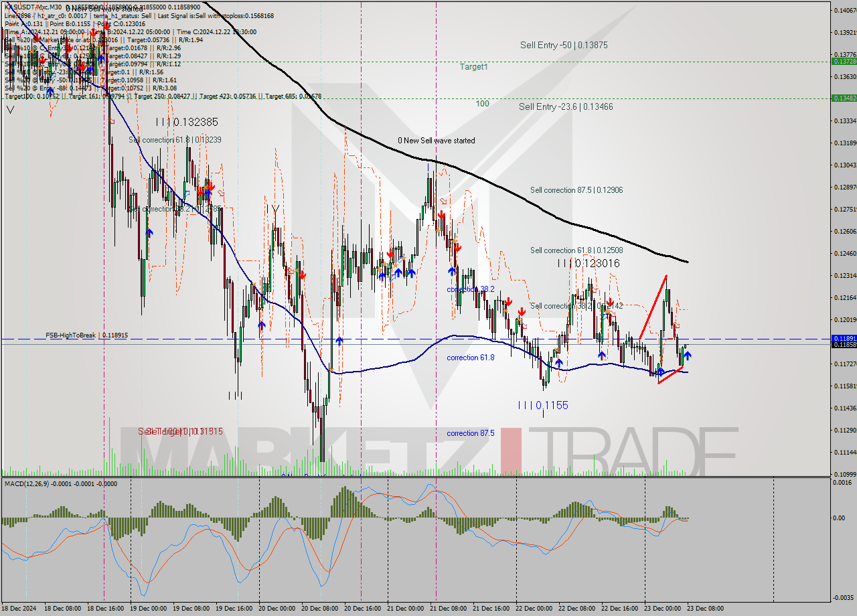Image resolution: width=857 pixels, height=616 pixels.
Task: Select the '20 Dec 16:00' time label
Action: pos(363,609)
